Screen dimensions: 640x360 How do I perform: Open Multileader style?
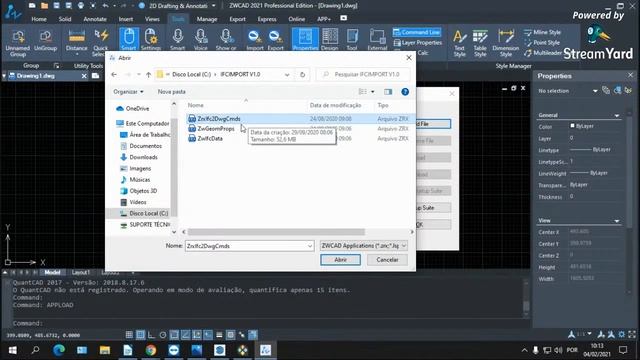click(543, 53)
